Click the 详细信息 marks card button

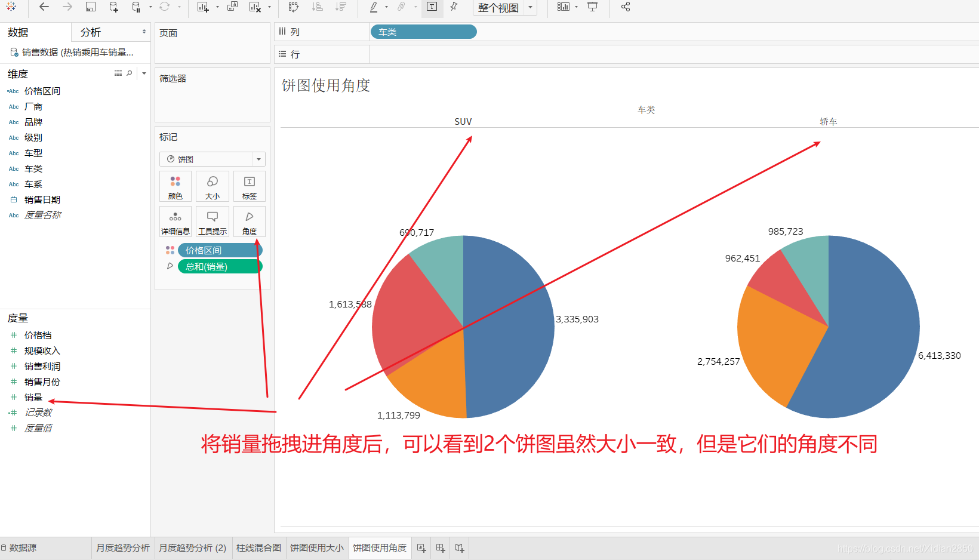[x=176, y=222]
